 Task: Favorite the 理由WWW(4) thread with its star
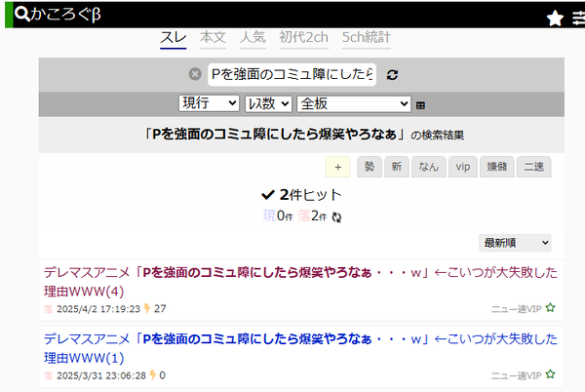coord(550,308)
